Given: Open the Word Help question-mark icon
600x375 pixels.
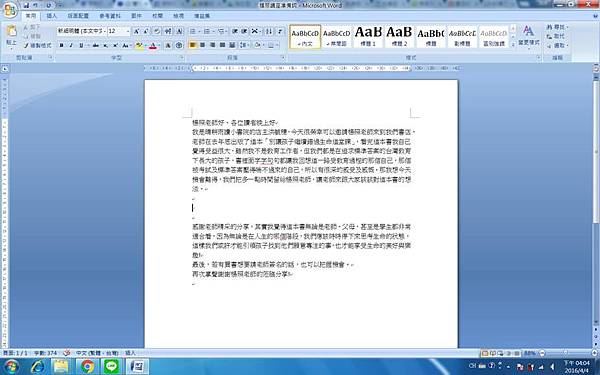Looking at the screenshot, I should tap(596, 16).
